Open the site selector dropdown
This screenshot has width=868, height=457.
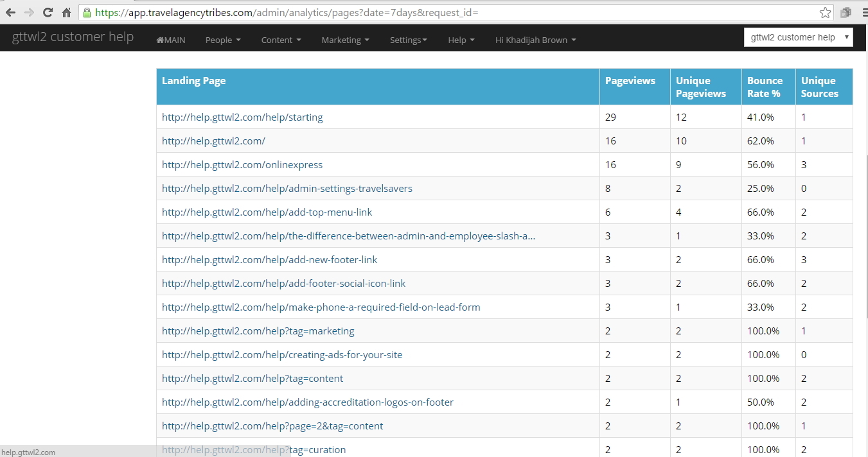coord(798,37)
